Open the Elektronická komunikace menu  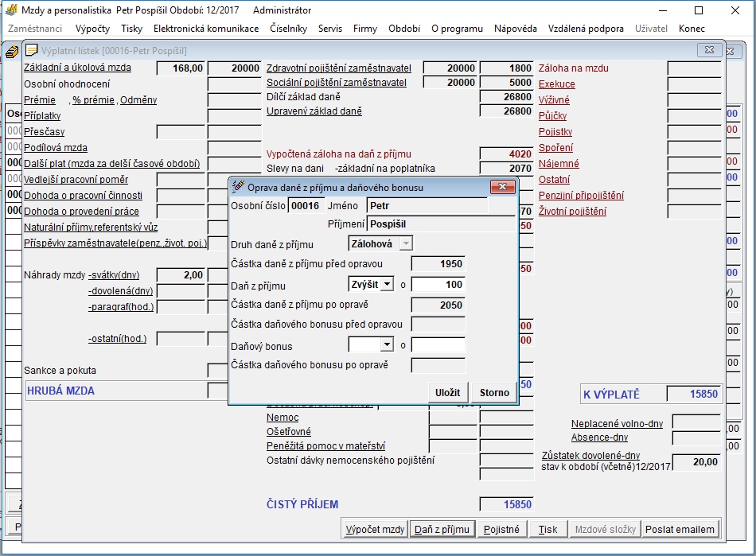[x=206, y=29]
